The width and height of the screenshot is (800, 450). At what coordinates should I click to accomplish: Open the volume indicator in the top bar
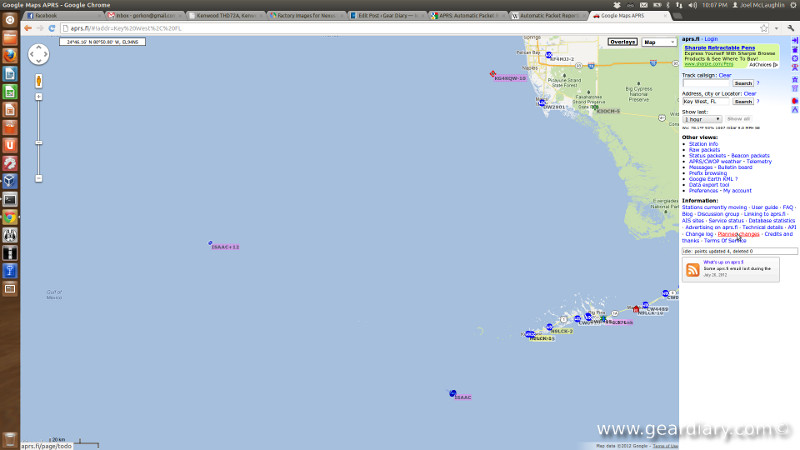tap(692, 5)
